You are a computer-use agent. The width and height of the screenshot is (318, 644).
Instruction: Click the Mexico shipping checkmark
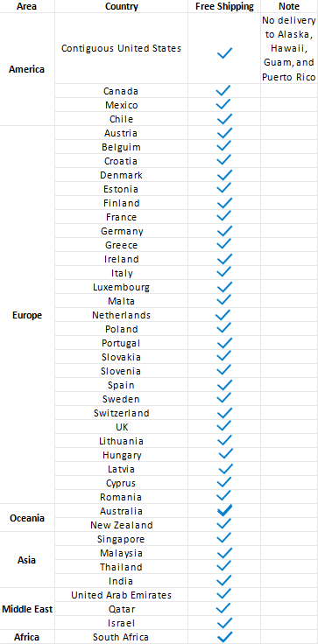click(223, 105)
